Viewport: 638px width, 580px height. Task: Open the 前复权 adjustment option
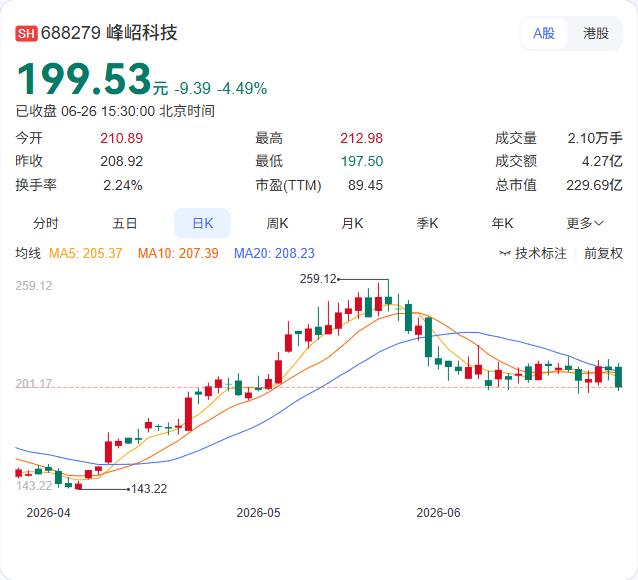click(603, 253)
